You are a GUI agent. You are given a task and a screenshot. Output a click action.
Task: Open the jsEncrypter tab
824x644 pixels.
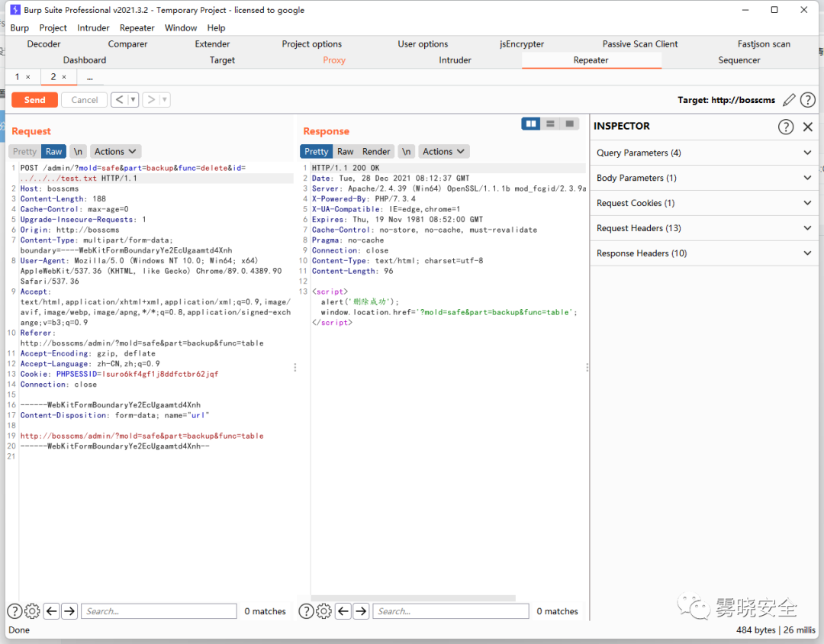coord(522,44)
